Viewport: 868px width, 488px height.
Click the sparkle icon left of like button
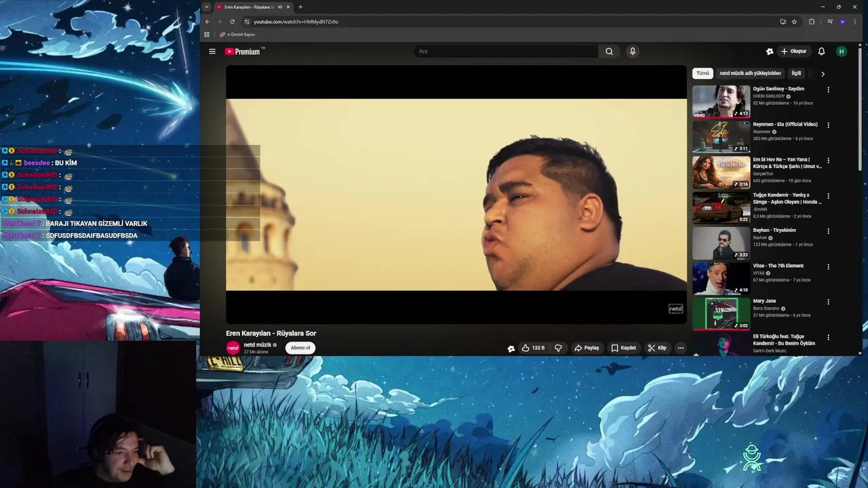point(511,348)
